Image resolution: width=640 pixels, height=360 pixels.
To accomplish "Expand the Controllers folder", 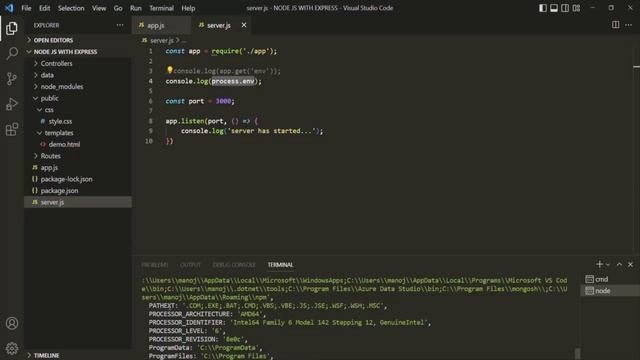I will click(x=56, y=64).
